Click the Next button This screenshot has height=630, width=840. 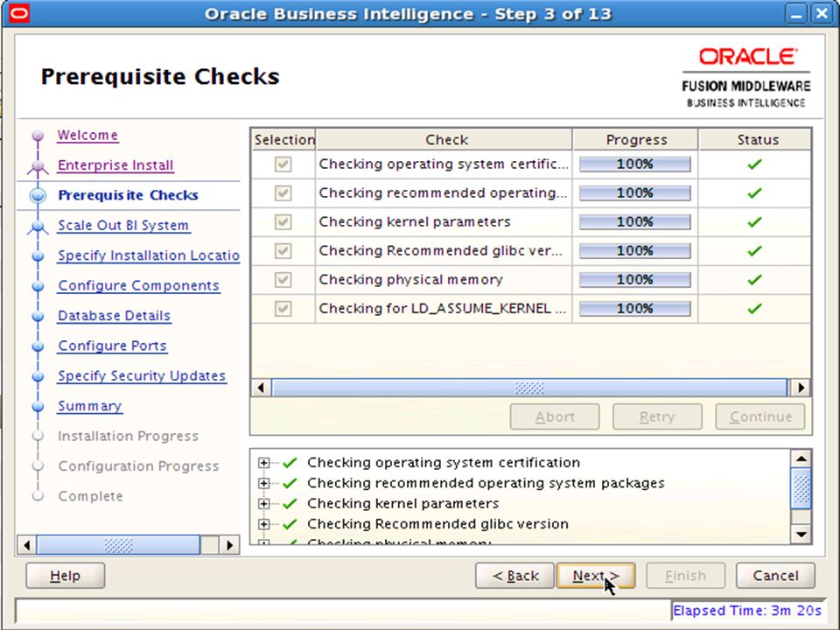[x=596, y=576]
